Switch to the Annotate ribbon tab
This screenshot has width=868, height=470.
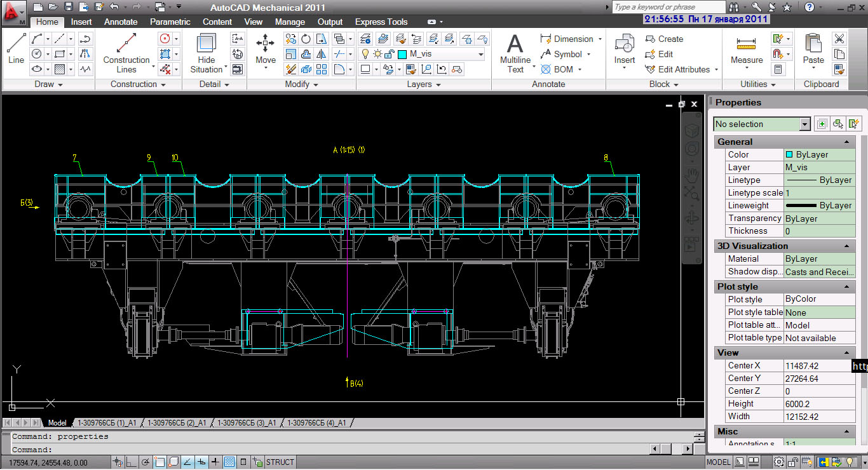coord(121,22)
